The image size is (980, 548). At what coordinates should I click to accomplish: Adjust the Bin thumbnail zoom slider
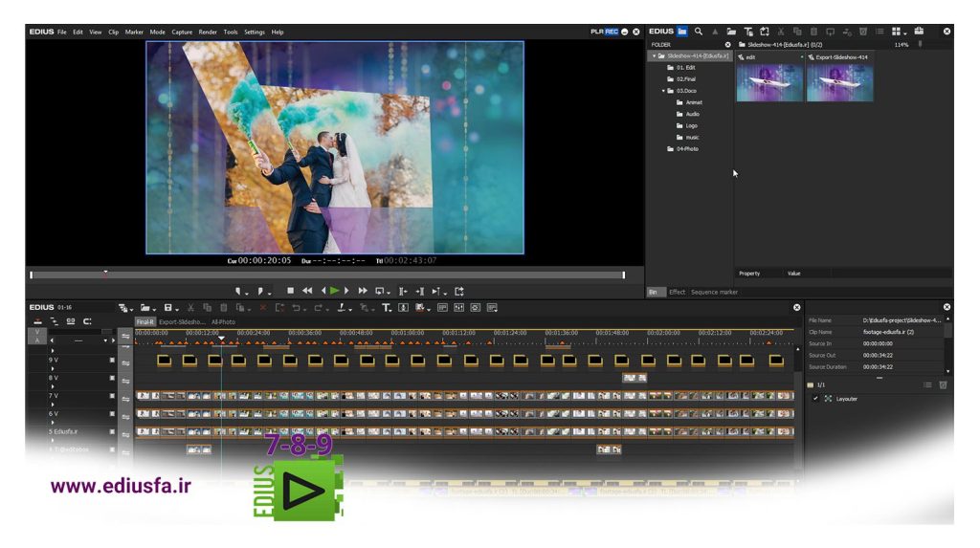920,44
